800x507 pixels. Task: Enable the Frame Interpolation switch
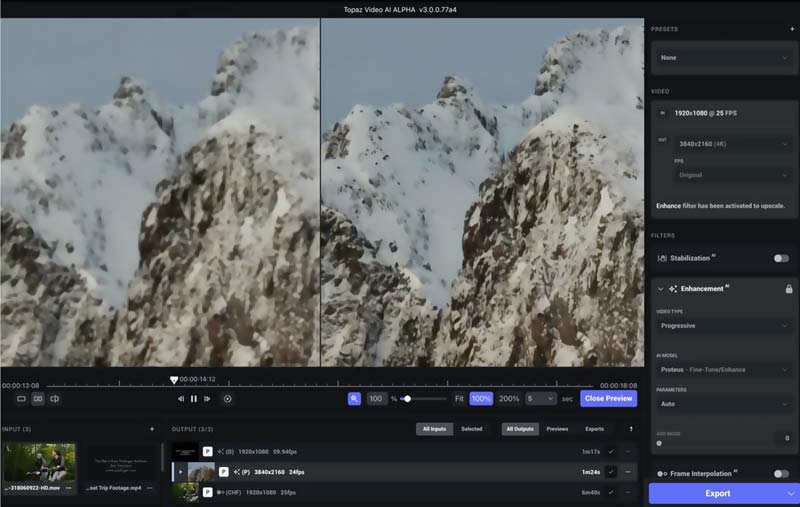[x=781, y=473]
